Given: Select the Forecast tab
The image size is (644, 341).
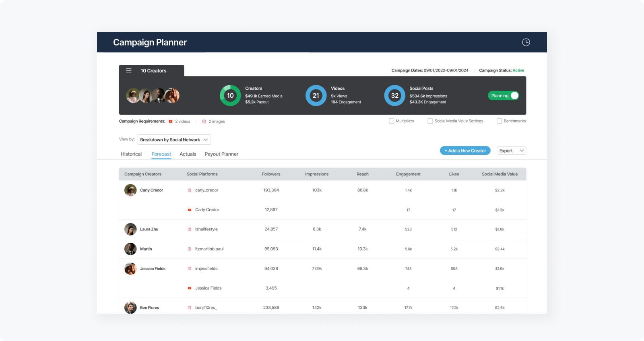Looking at the screenshot, I should pyautogui.click(x=161, y=154).
